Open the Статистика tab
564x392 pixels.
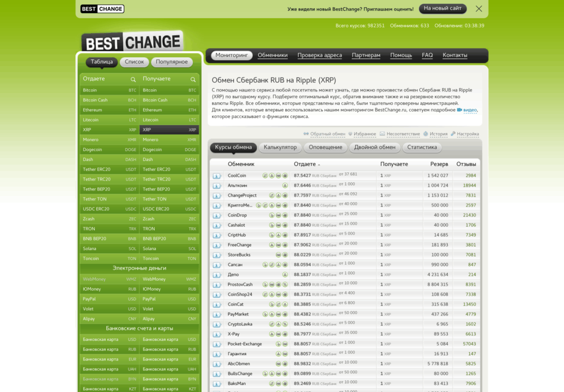[422, 147]
